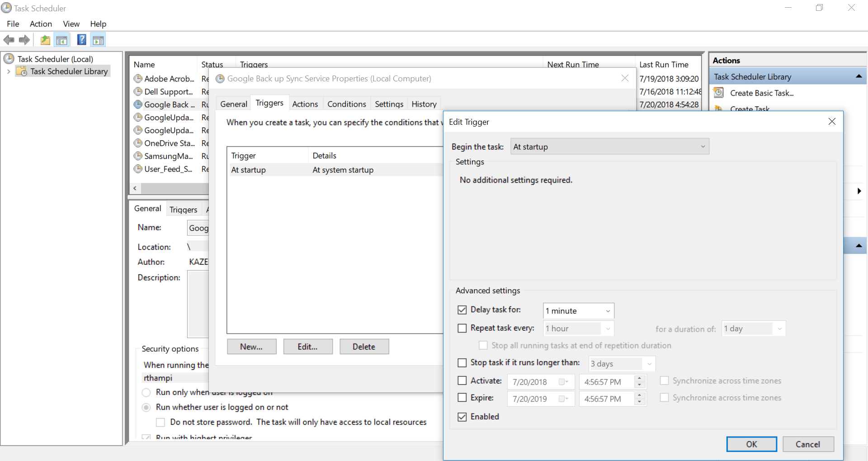Image resolution: width=868 pixels, height=461 pixels.
Task: Sort tasks by the Name column header
Action: pyautogui.click(x=164, y=65)
